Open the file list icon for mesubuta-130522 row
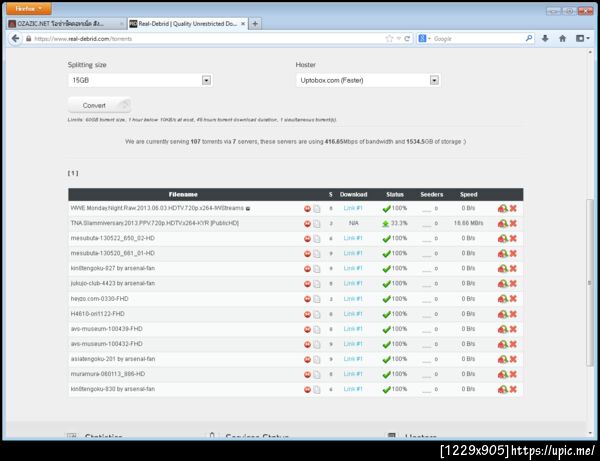The width and height of the screenshot is (600, 461). tap(317, 239)
